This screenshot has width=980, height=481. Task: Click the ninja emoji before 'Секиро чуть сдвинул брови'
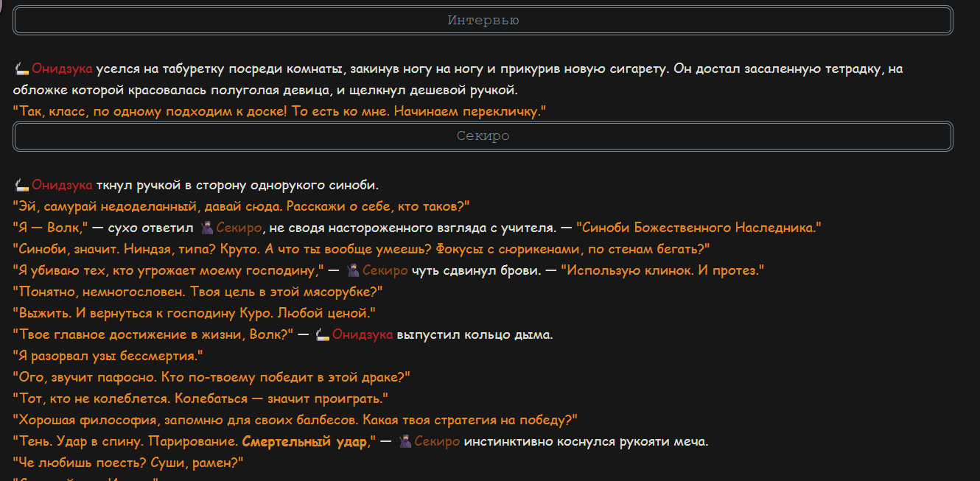[353, 270]
